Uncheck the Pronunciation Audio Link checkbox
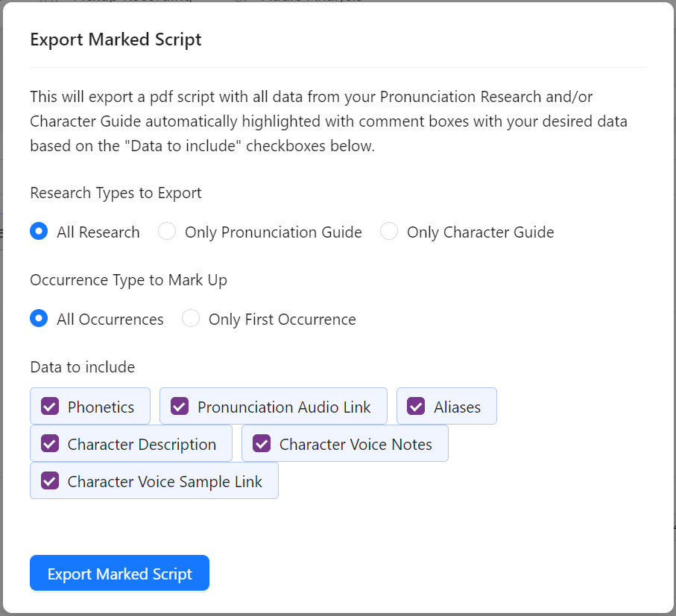The width and height of the screenshot is (676, 616). coord(179,406)
